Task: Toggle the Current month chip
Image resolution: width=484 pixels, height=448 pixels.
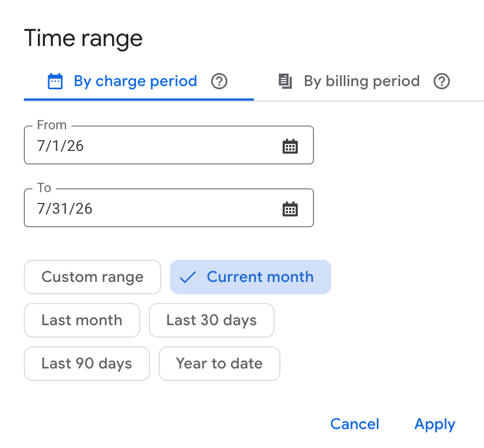Action: pos(251,277)
